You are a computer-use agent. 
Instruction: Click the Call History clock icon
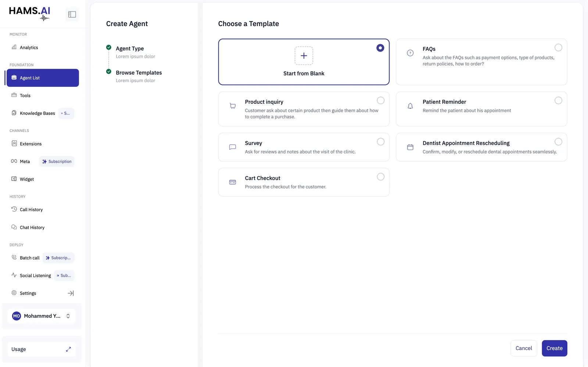14,209
